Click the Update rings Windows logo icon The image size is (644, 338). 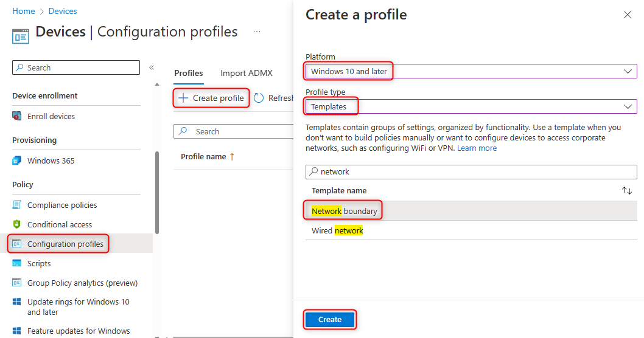click(x=17, y=302)
